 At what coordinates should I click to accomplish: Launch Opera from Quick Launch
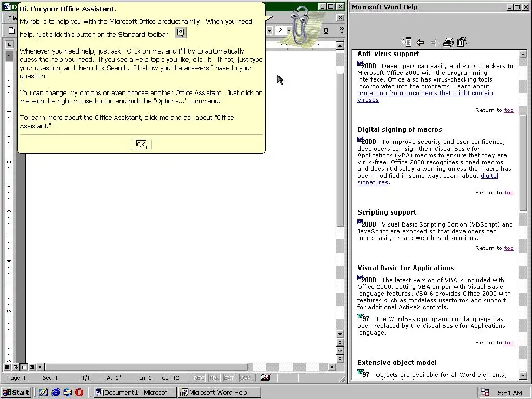[79, 393]
